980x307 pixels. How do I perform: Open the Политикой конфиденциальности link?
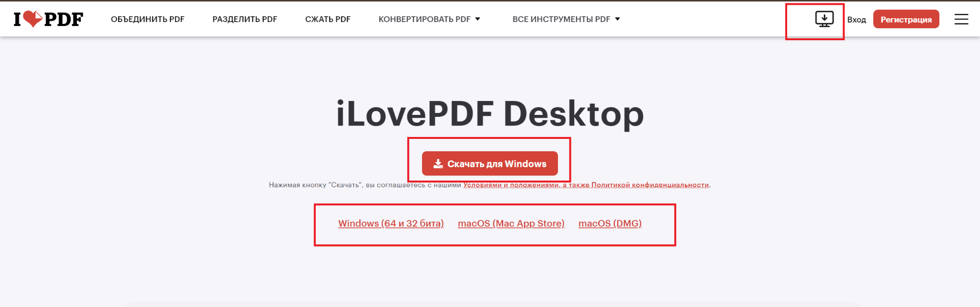(650, 185)
